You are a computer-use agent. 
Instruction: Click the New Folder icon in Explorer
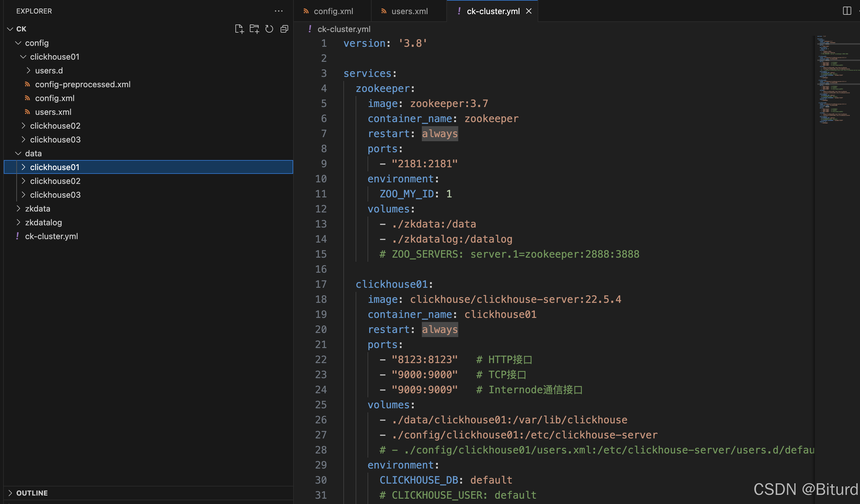pyautogui.click(x=254, y=29)
